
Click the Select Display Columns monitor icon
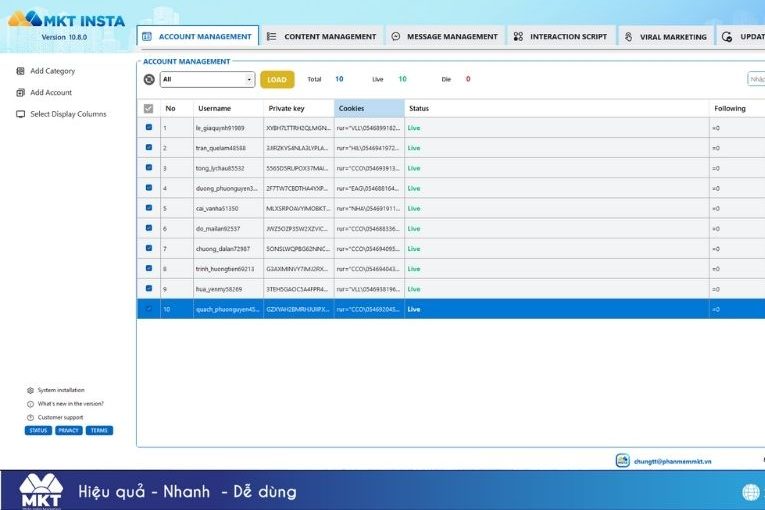point(20,114)
